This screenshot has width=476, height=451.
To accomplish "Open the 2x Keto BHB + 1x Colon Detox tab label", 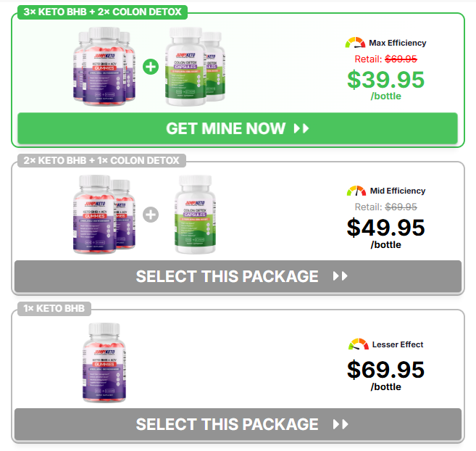I will [101, 160].
